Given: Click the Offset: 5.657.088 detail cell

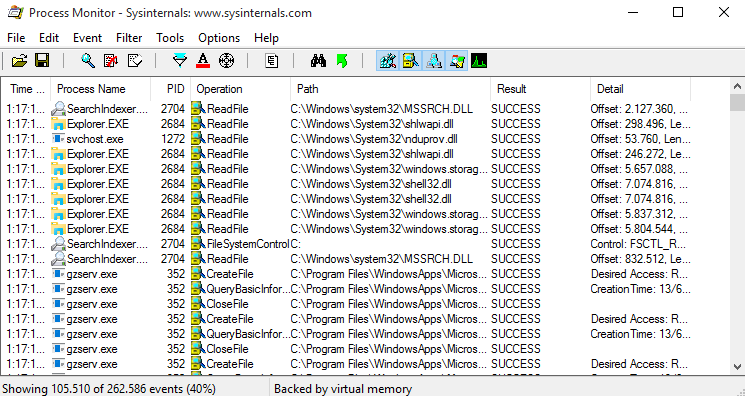Looking at the screenshot, I should [639, 169].
